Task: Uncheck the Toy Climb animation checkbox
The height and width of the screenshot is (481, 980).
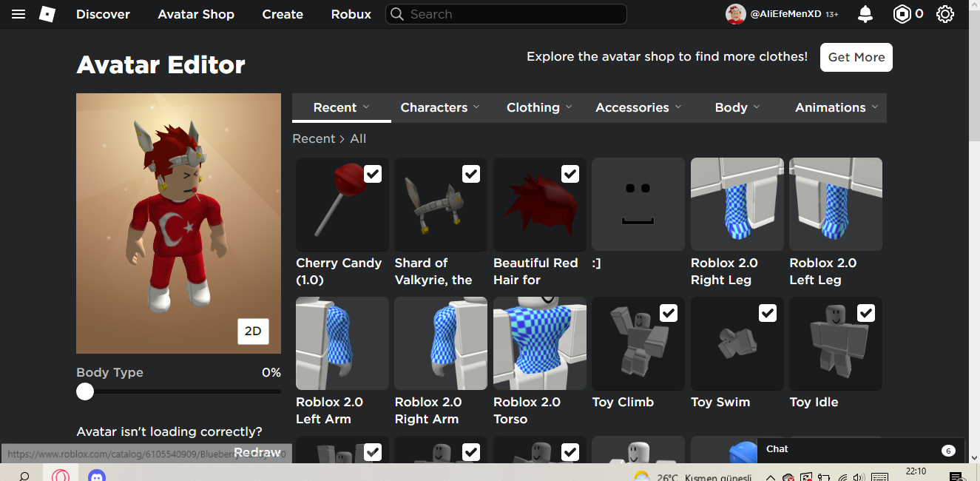Action: pyautogui.click(x=669, y=313)
